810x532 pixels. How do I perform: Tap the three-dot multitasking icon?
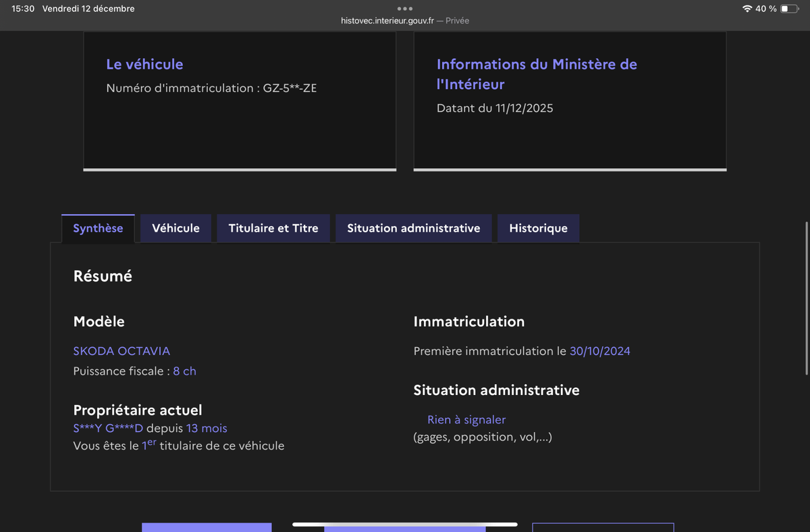(405, 9)
